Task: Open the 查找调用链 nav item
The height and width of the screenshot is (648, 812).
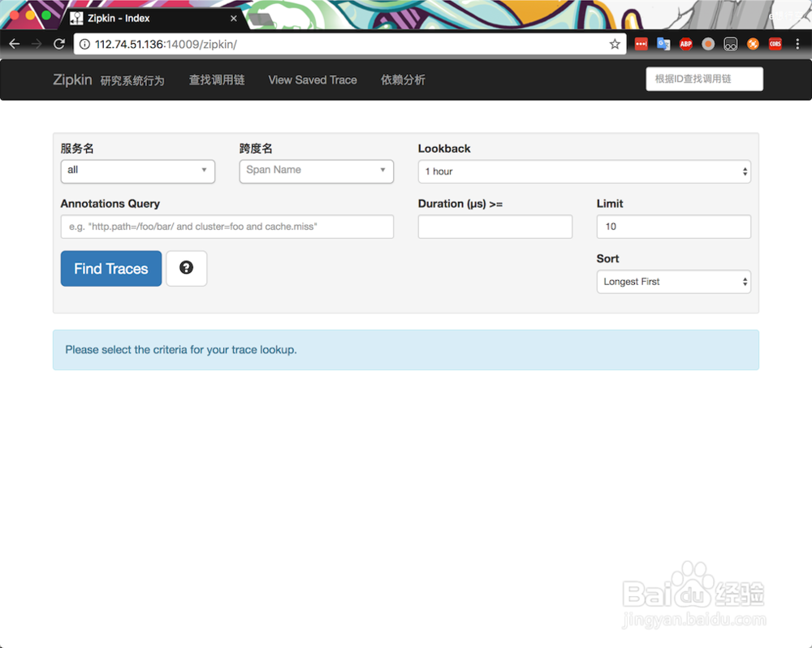Action: tap(217, 80)
